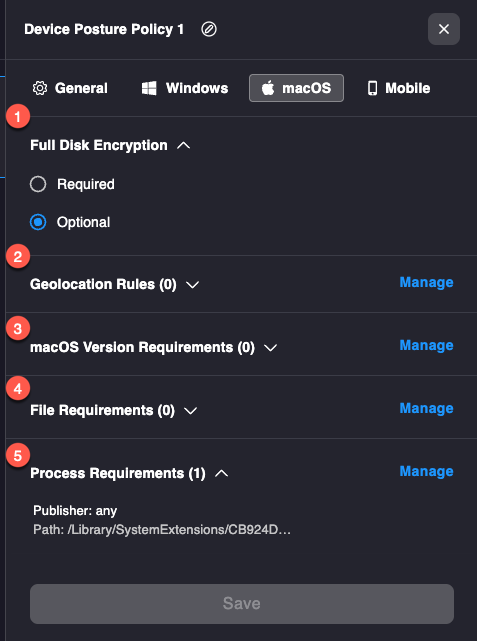This screenshot has height=641, width=477.
Task: Switch to the Windows tab
Action: tap(185, 88)
